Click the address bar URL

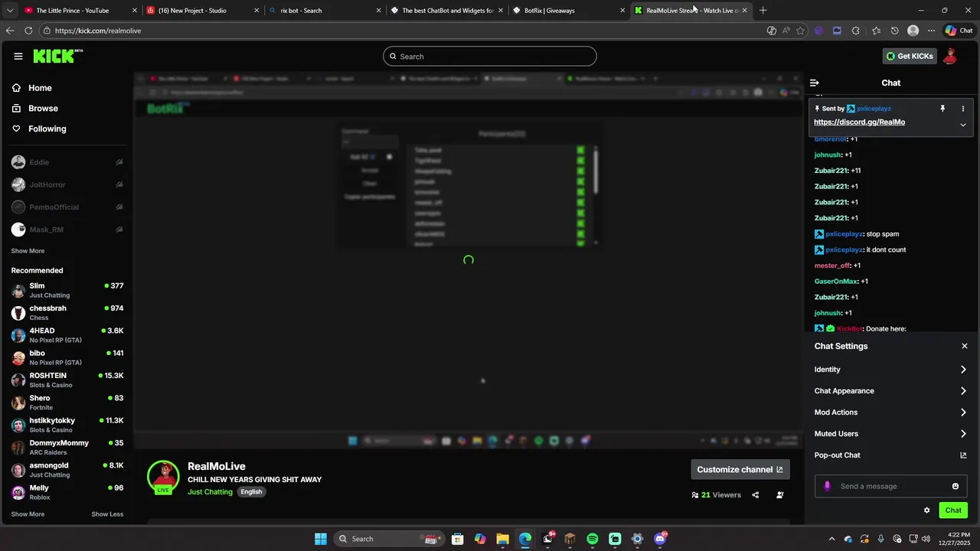[98, 31]
